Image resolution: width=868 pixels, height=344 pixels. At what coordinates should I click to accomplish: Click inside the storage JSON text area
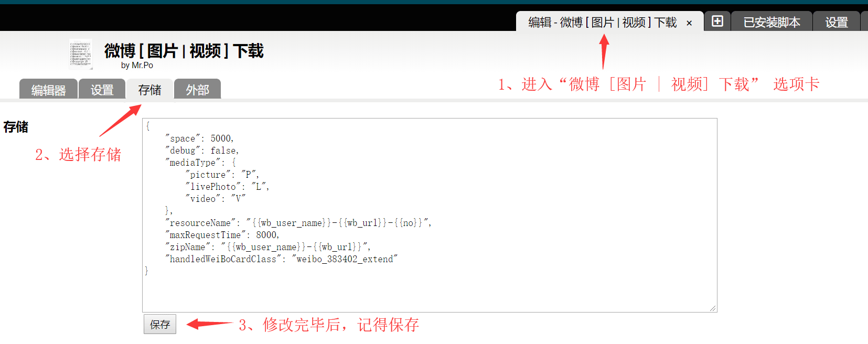(430, 215)
